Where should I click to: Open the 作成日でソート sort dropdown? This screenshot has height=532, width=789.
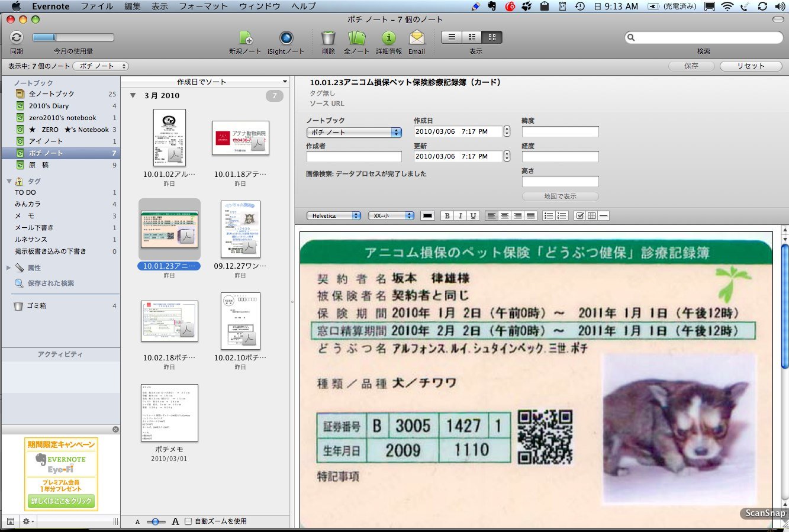[x=205, y=82]
